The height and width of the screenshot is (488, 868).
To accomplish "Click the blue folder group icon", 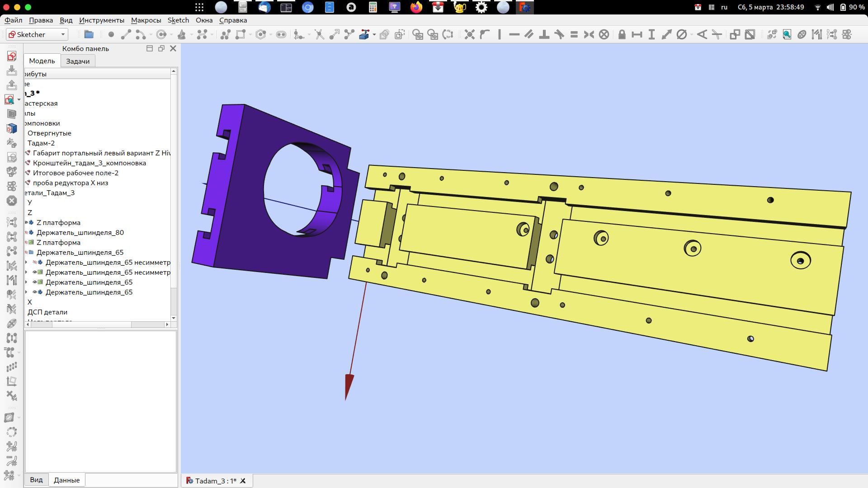I will point(89,34).
